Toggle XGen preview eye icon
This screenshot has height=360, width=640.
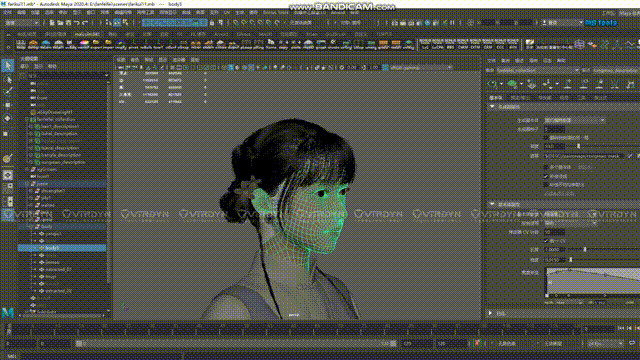[x=492, y=84]
